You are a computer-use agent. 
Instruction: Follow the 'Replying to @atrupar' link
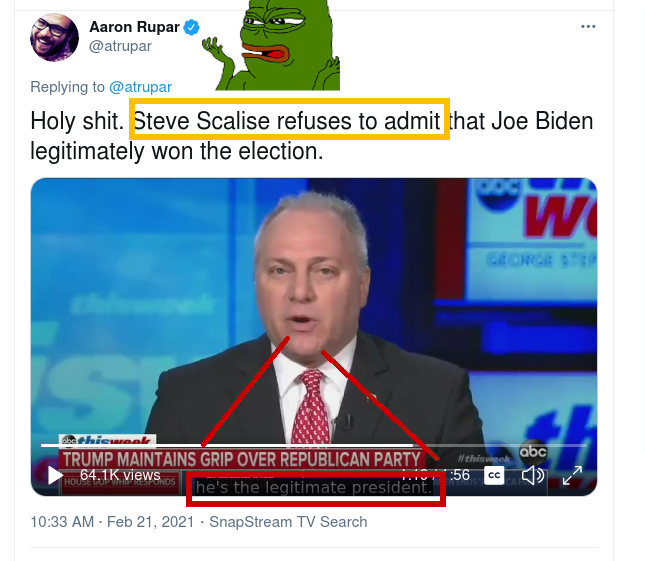[140, 87]
